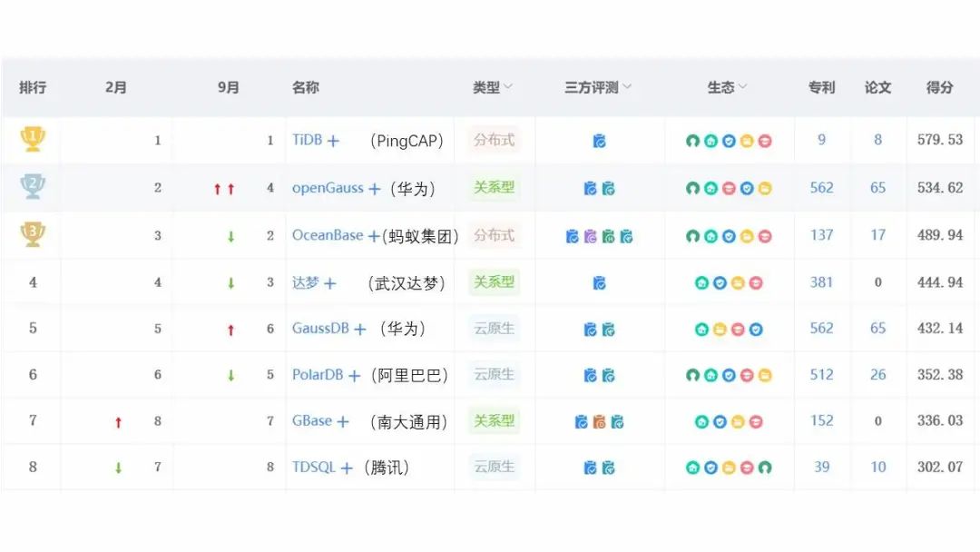Image resolution: width=980 pixels, height=552 pixels.
Task: Click the dark green ecosystem icon in TDSQL row
Action: pos(764,468)
